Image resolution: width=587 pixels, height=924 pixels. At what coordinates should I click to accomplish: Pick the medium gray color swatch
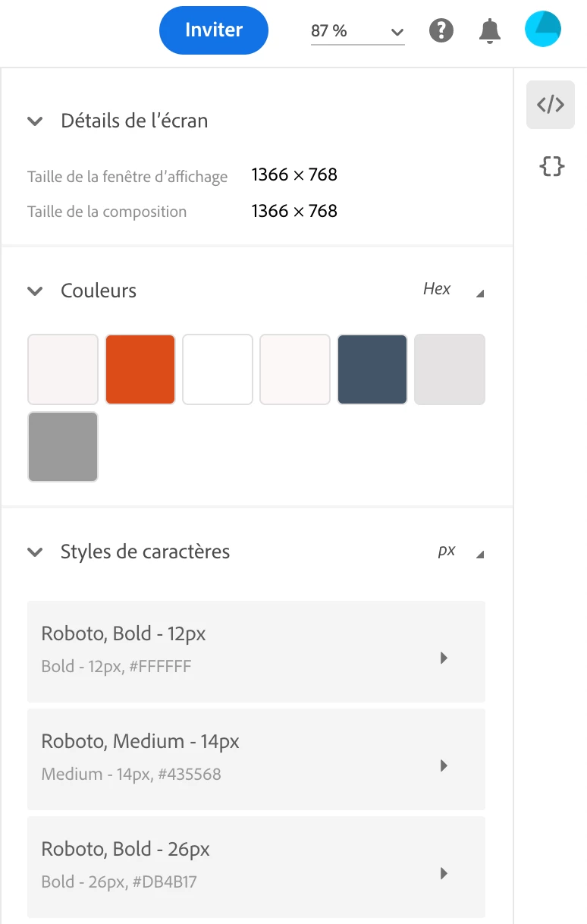coord(63,447)
